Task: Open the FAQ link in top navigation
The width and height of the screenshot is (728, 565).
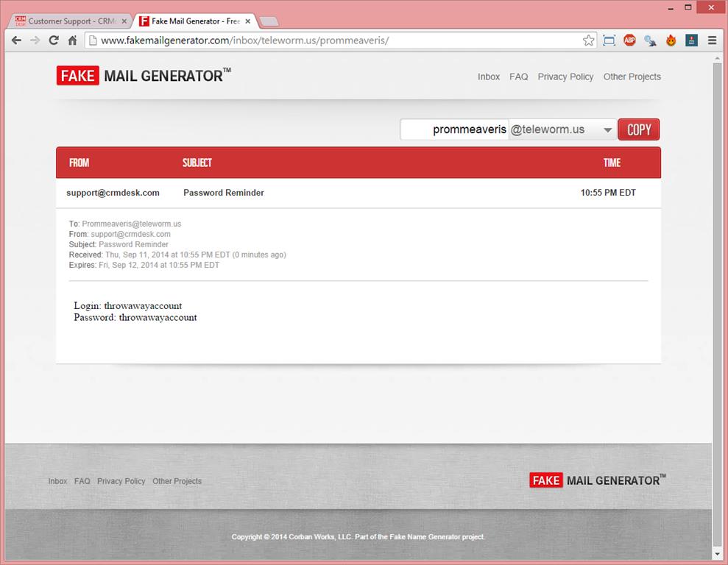Action: [x=518, y=77]
